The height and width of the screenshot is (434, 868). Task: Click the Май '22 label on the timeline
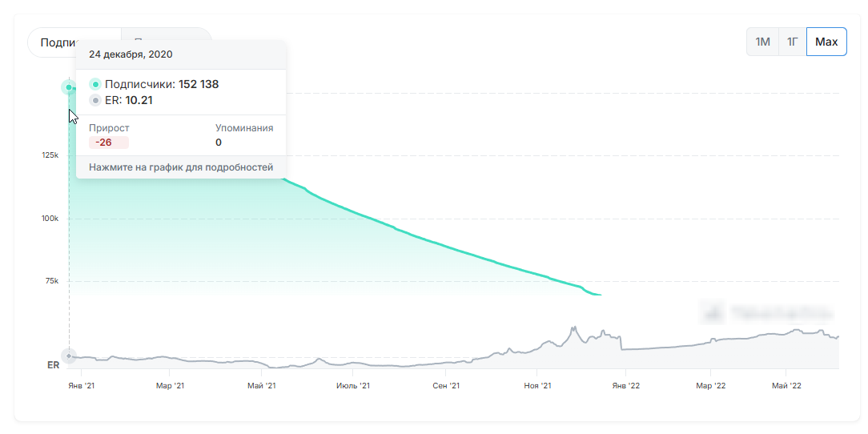[786, 386]
